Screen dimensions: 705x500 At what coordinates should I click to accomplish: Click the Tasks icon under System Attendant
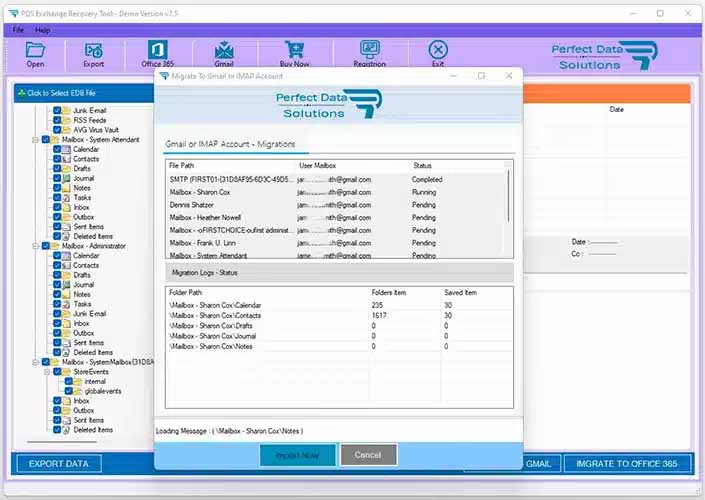(x=66, y=197)
